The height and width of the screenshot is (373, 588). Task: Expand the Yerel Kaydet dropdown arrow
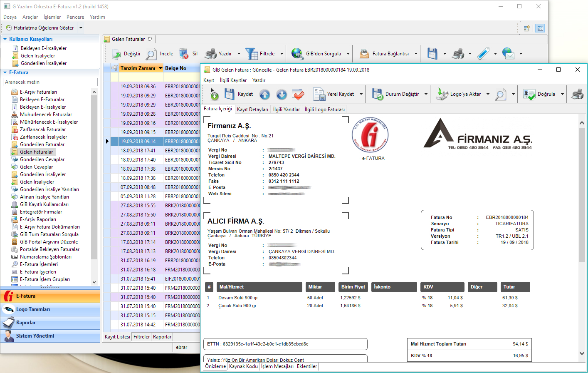[x=361, y=94]
